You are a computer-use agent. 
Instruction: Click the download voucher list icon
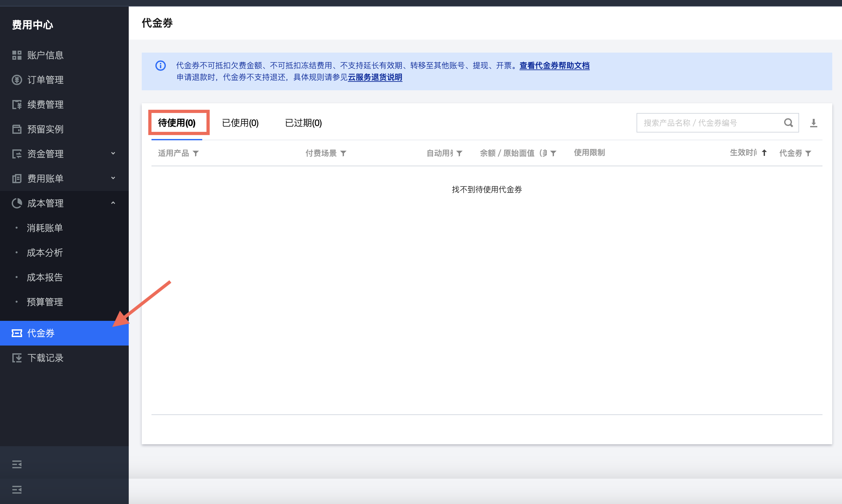click(x=813, y=123)
